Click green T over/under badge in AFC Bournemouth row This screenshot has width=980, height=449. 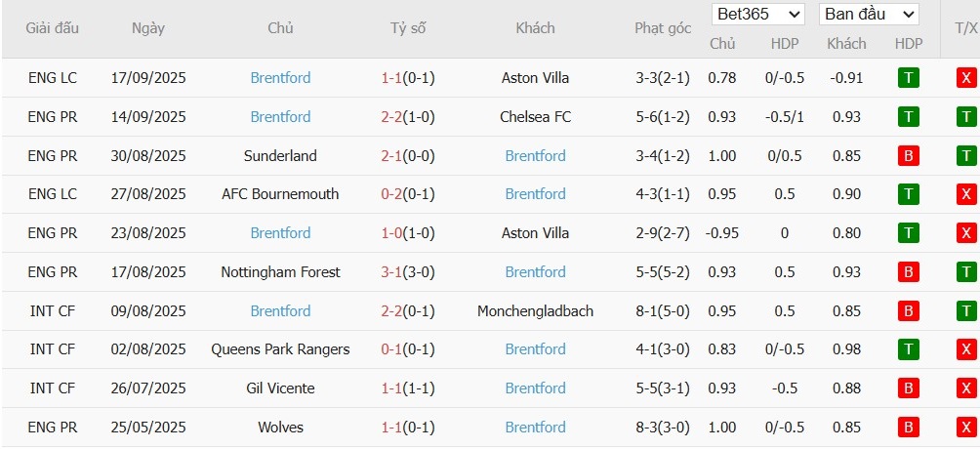966,194
